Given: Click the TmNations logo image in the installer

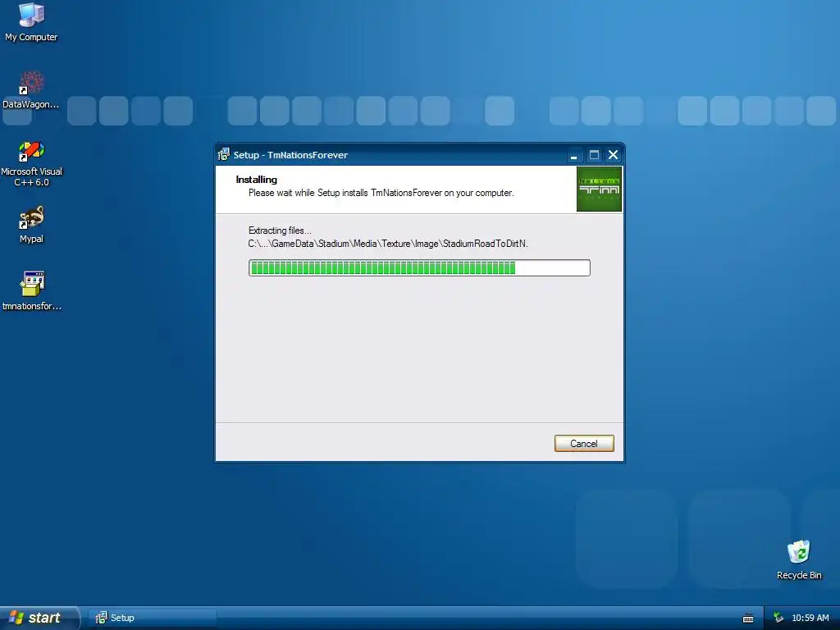Looking at the screenshot, I should [599, 189].
